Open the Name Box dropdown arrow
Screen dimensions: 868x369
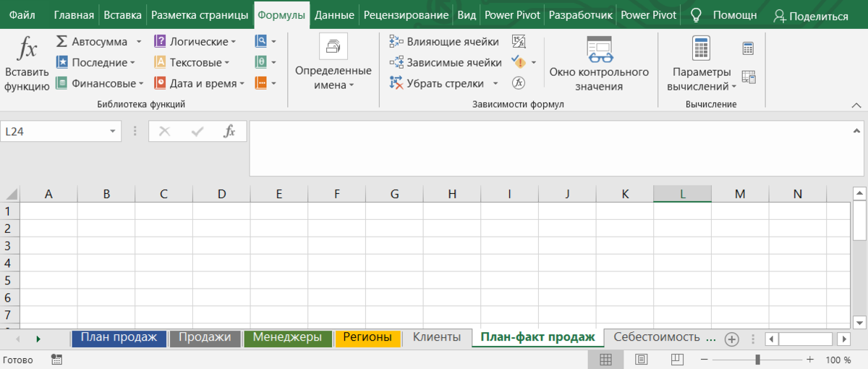coord(113,132)
